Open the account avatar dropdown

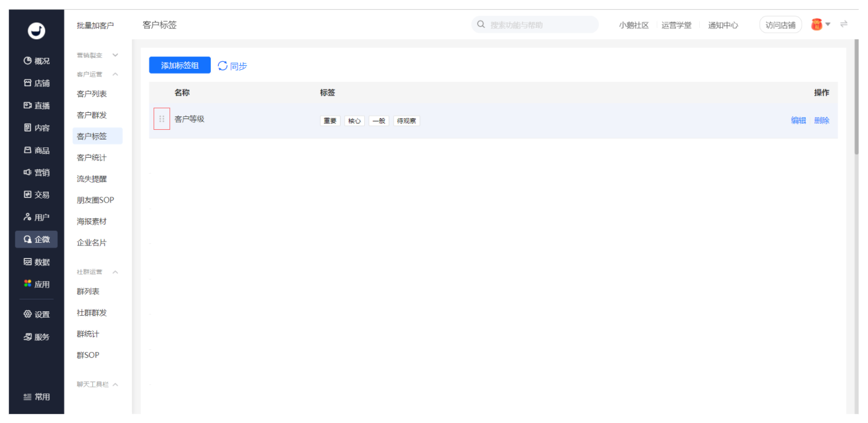coord(820,24)
